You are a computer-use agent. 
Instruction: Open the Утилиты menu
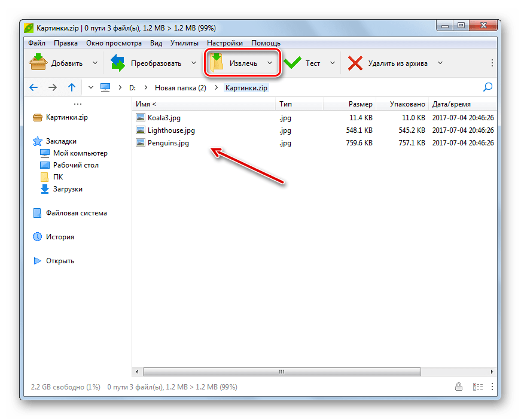click(x=184, y=43)
